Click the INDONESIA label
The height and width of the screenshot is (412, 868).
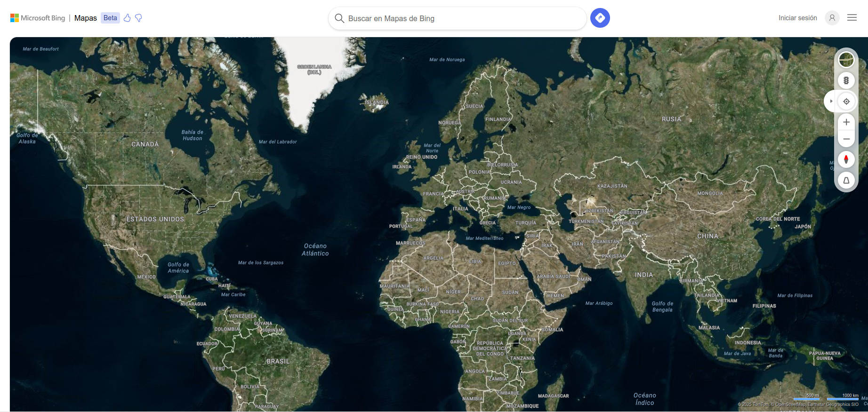[748, 343]
